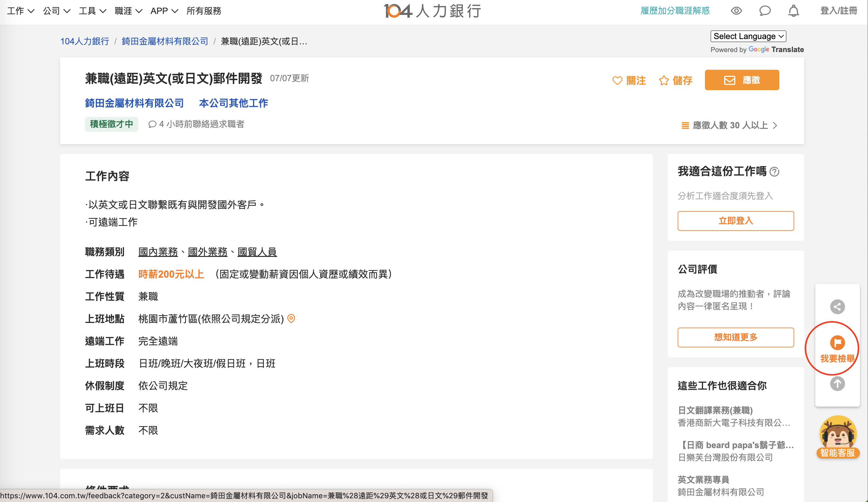
Task: Open the chat messages bubble icon
Action: [765, 11]
